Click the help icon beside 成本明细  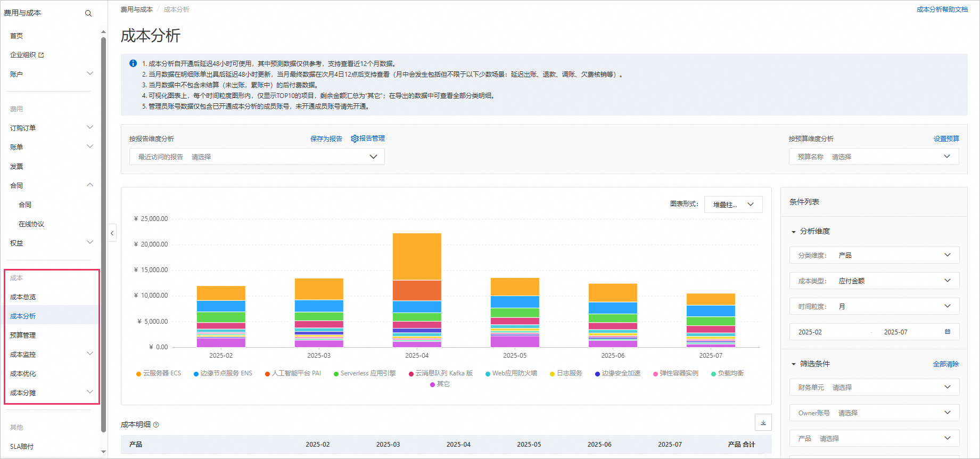tap(156, 425)
